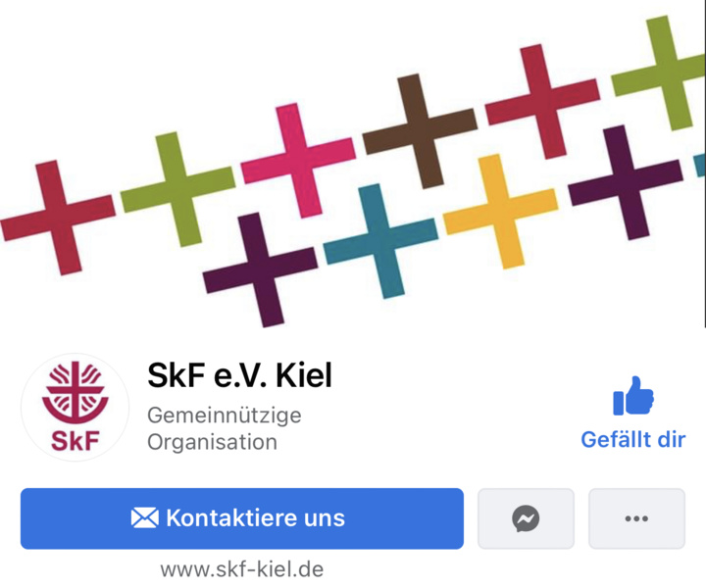Click the yellow cross in cover photo
The width and height of the screenshot is (706, 588).
(x=501, y=212)
